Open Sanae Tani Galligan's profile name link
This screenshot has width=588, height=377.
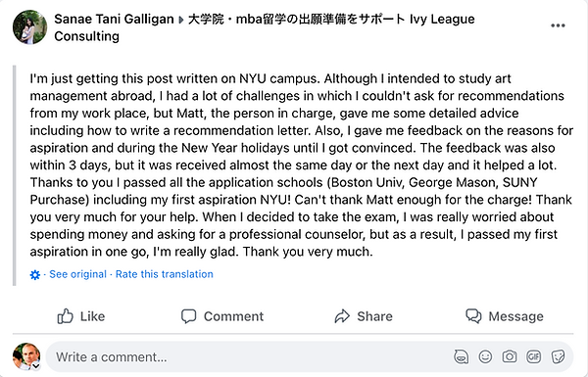114,20
